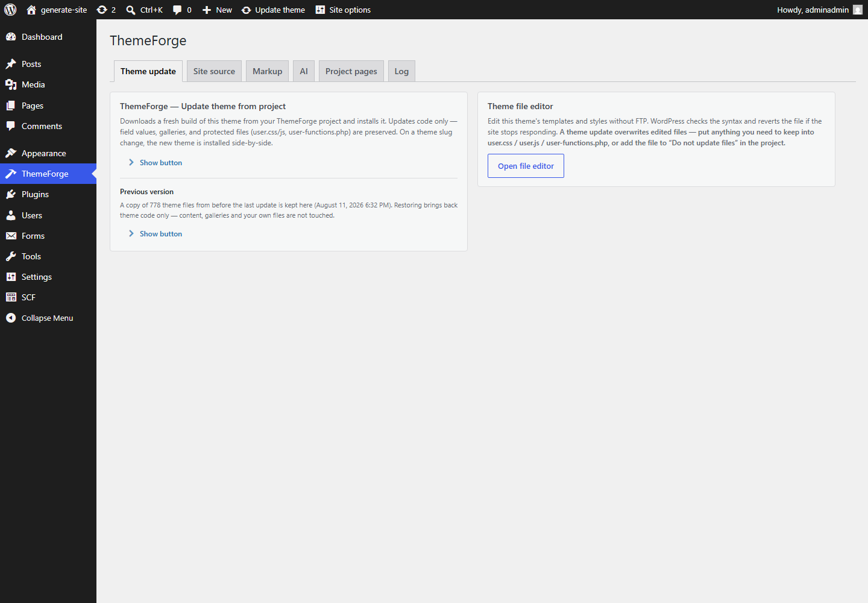
Task: Open the SCF menu label
Action: pyautogui.click(x=28, y=297)
